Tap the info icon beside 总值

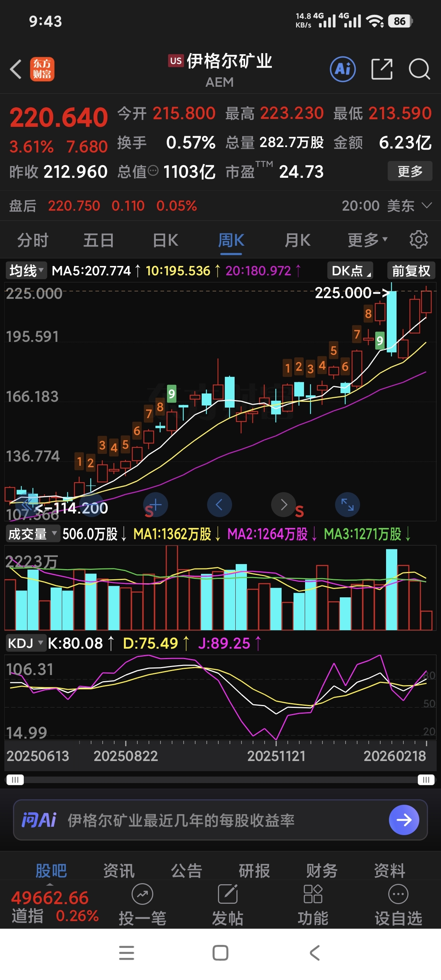coord(153,171)
